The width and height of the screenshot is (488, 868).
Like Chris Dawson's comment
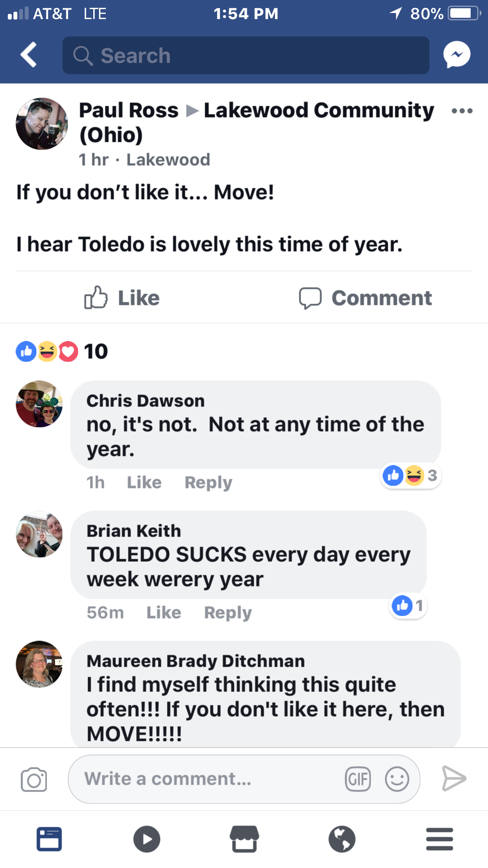(x=144, y=482)
